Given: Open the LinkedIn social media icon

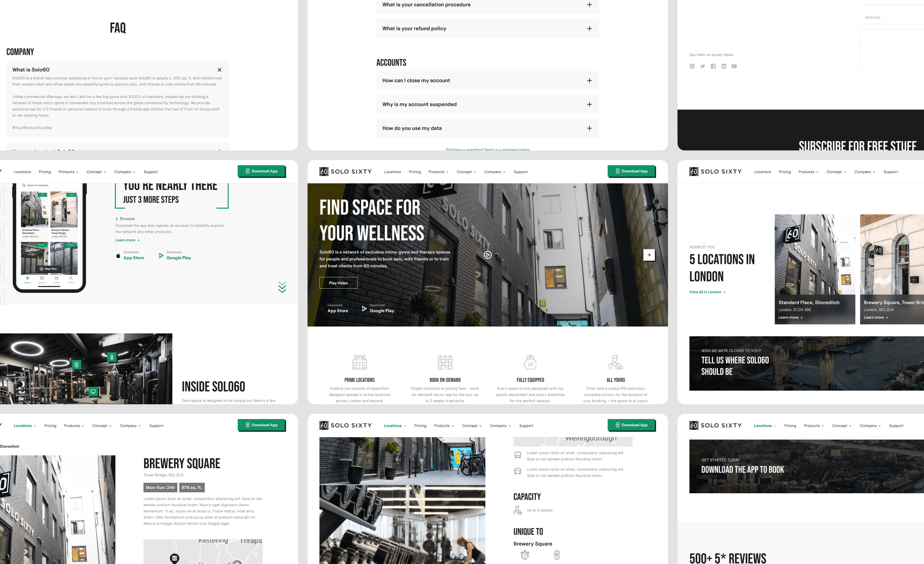Looking at the screenshot, I should pos(724,66).
